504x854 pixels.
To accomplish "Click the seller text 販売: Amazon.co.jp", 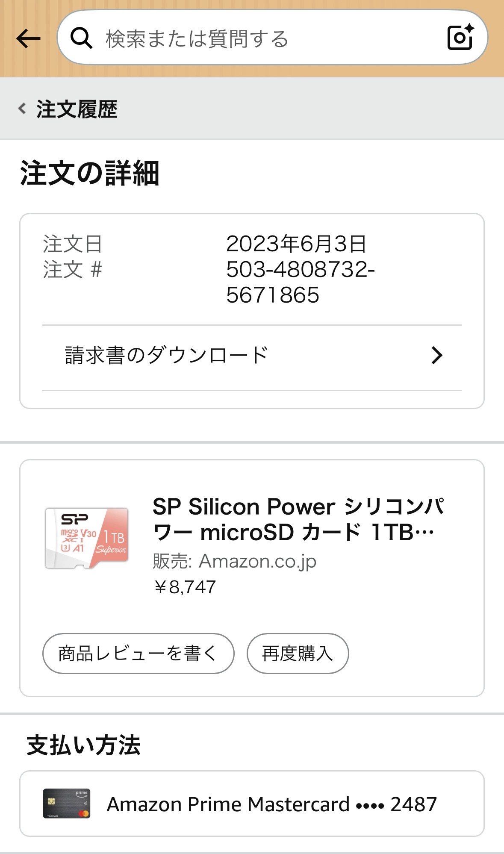I will [234, 561].
